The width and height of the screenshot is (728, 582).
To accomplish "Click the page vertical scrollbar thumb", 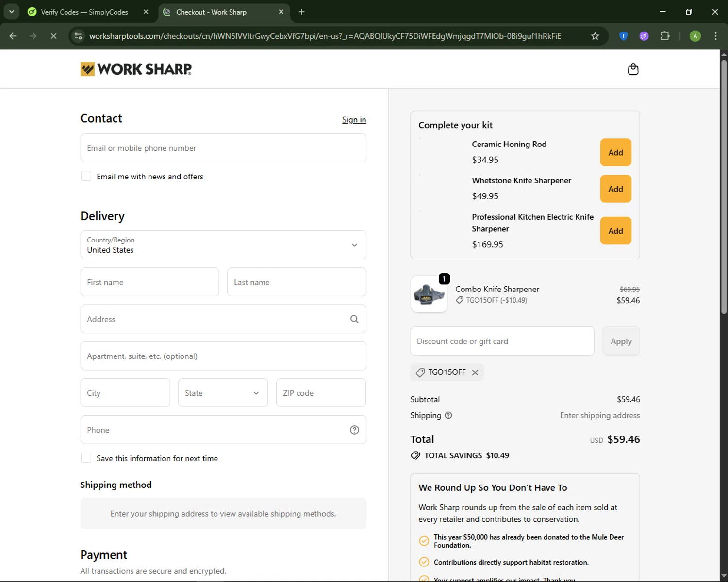I will pyautogui.click(x=724, y=187).
